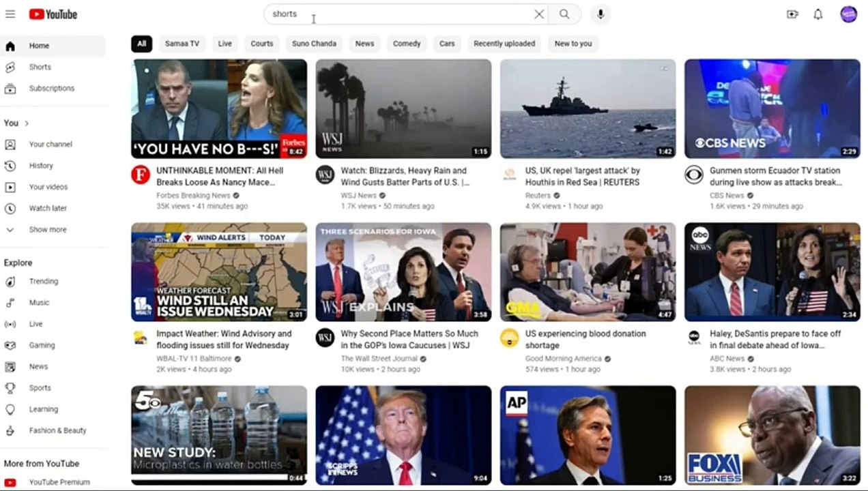
Task: Open the Fox Business video thumbnail
Action: click(x=772, y=435)
